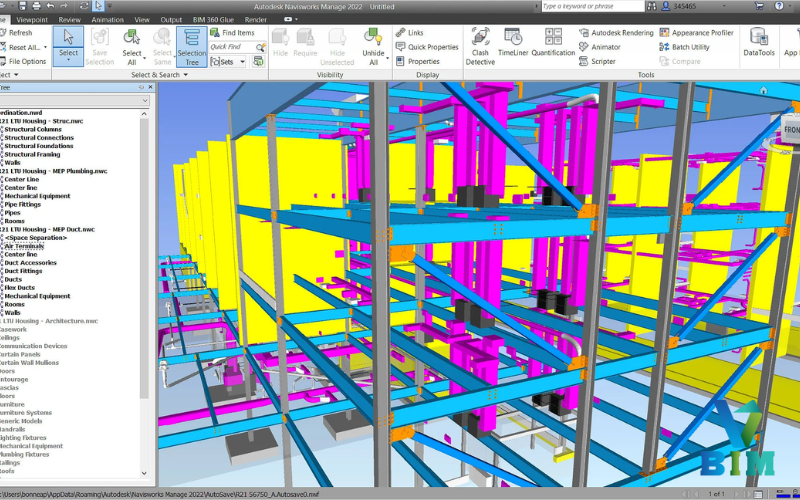Click the Undo arrow in title bar
The image size is (800, 500).
coord(50,6)
